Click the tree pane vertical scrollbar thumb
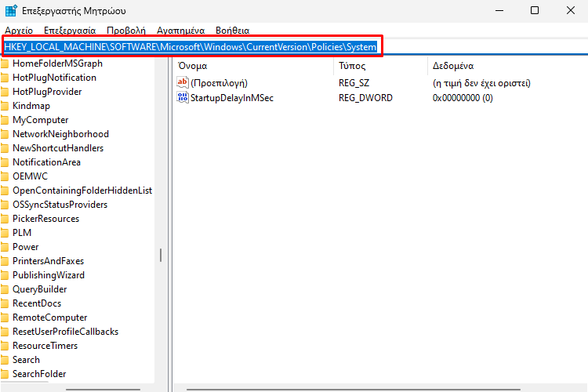The width and height of the screenshot is (588, 392). (x=161, y=255)
